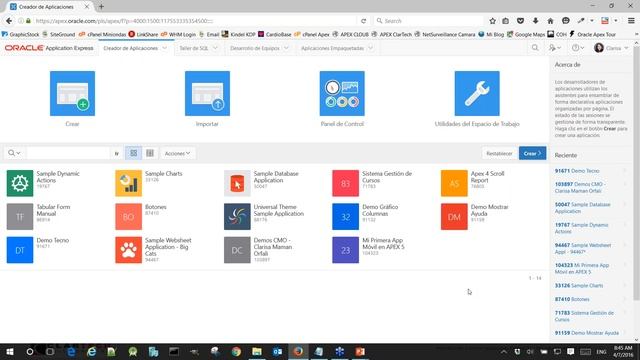
Task: Go to browser home icon
Action: pos(550,21)
